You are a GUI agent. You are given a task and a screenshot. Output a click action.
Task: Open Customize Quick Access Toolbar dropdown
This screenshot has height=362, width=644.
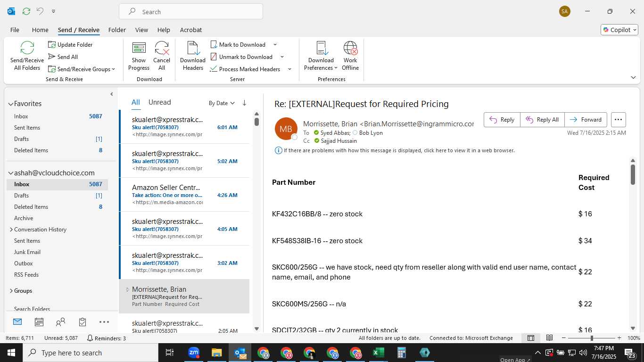tap(53, 11)
